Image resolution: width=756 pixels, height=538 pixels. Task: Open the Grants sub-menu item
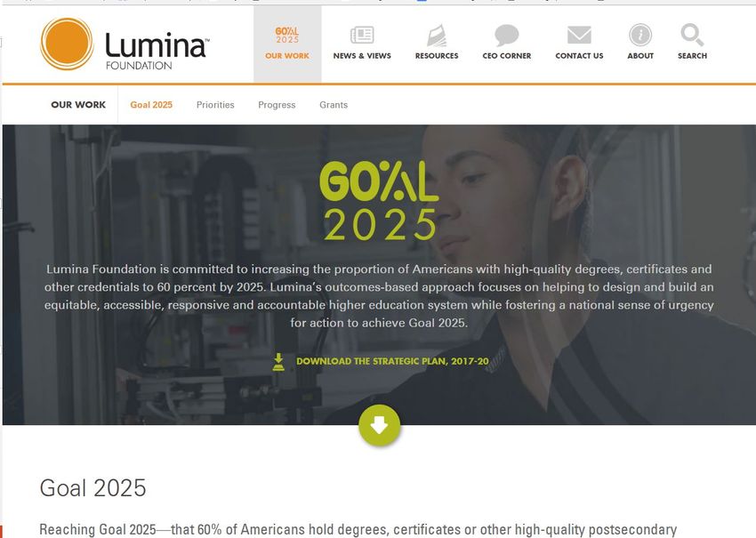click(334, 105)
